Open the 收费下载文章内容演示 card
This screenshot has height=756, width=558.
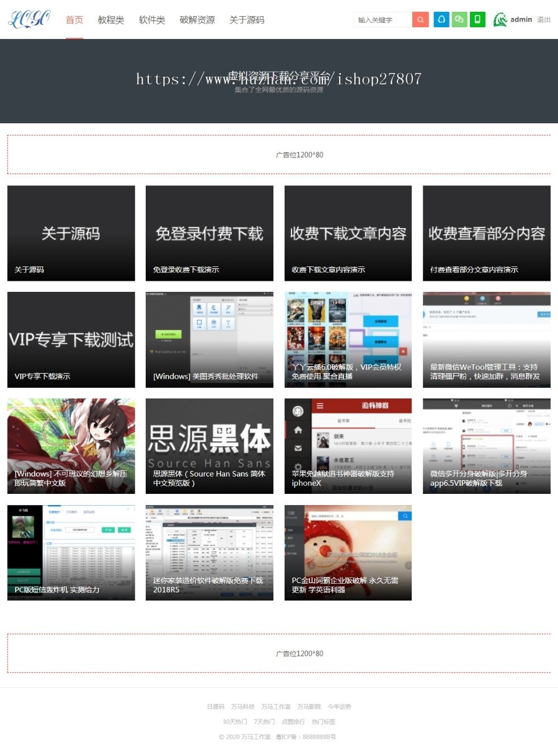click(348, 233)
